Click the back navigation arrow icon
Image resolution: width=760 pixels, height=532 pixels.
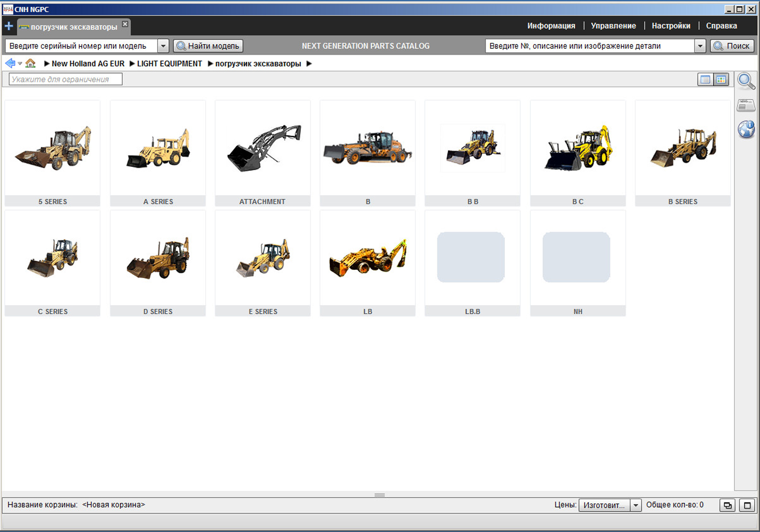(x=10, y=63)
